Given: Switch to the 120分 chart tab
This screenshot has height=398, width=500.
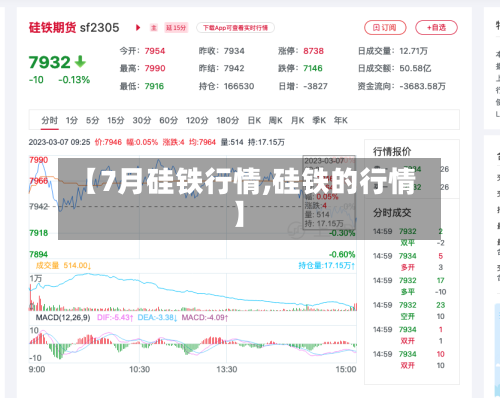Looking at the screenshot, I should [197, 120].
